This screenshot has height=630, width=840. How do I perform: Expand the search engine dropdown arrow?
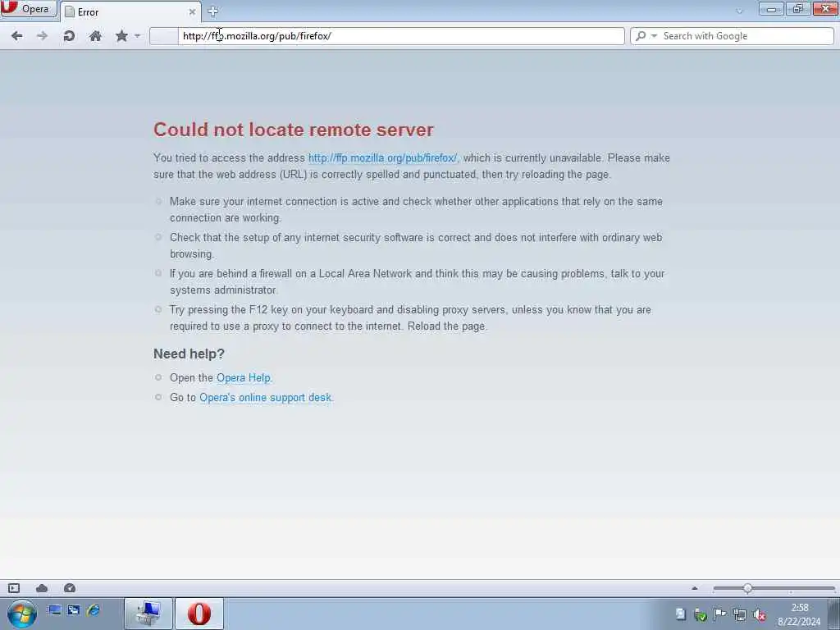[654, 36]
